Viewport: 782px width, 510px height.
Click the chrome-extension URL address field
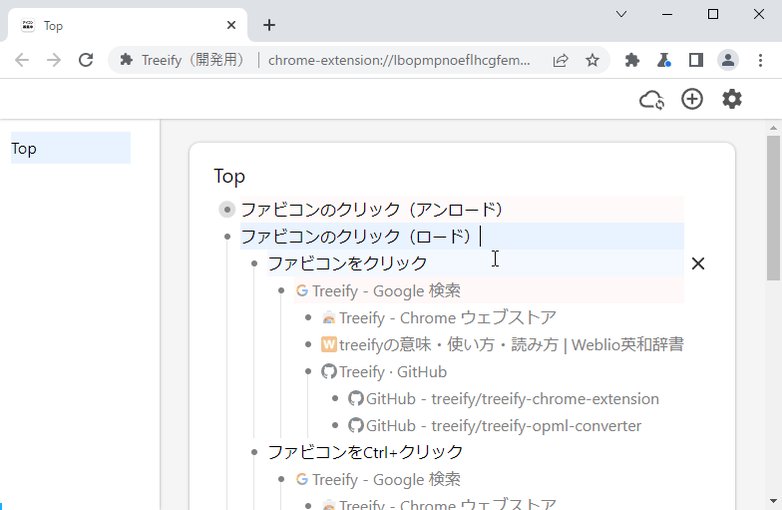[x=399, y=60]
